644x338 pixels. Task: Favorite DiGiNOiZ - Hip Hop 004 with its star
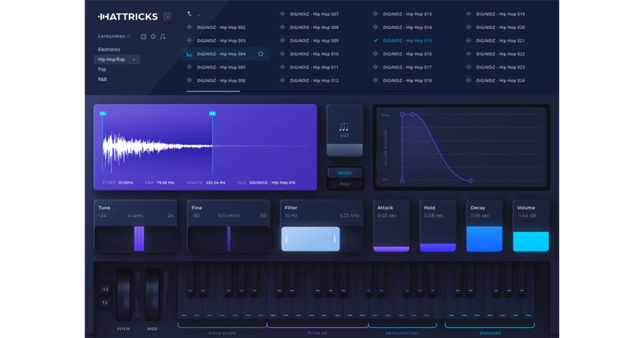pos(260,54)
